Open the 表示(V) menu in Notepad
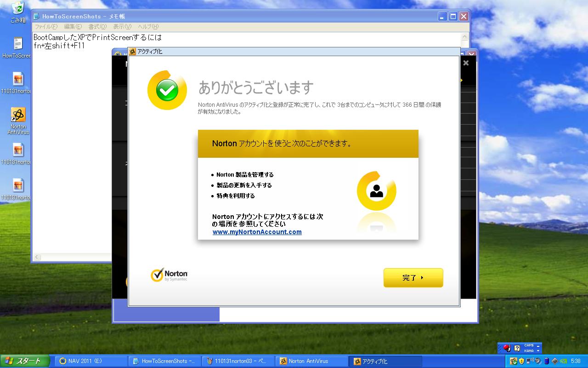 pyautogui.click(x=122, y=27)
